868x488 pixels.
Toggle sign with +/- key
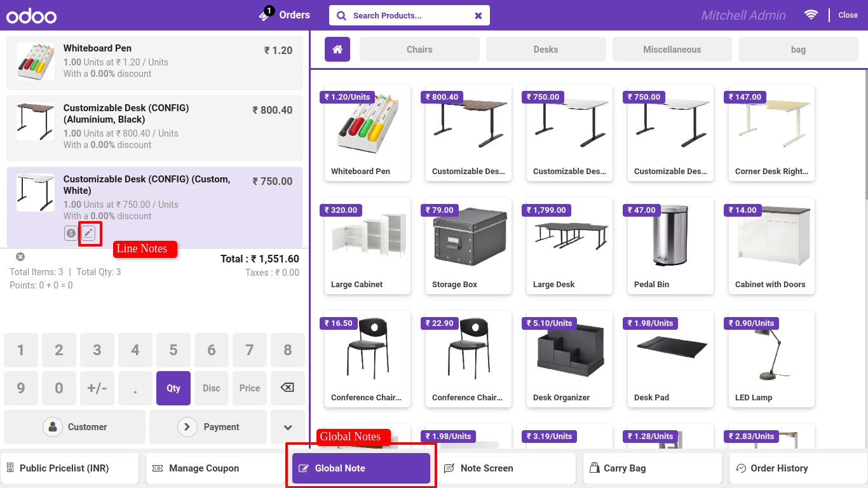pos(97,388)
